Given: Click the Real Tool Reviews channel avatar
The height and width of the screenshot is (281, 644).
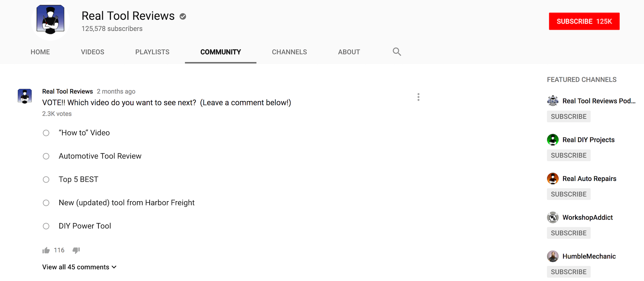Looking at the screenshot, I should (x=50, y=20).
